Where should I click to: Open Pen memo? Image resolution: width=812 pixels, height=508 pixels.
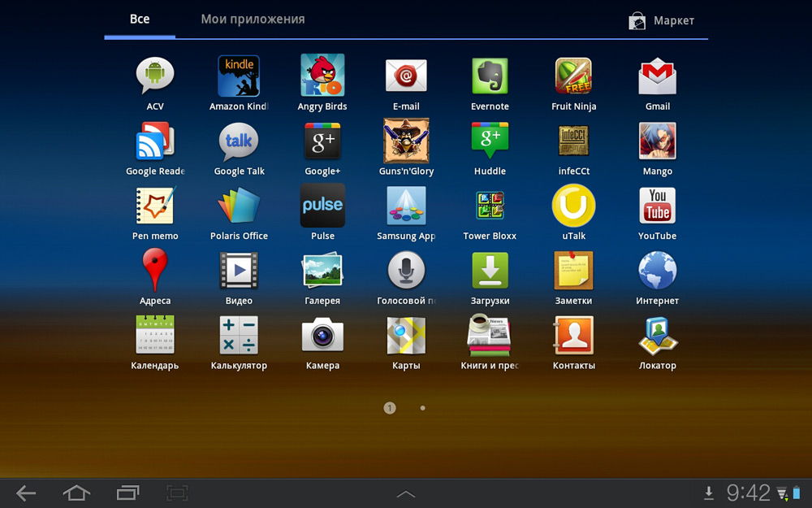[155, 206]
